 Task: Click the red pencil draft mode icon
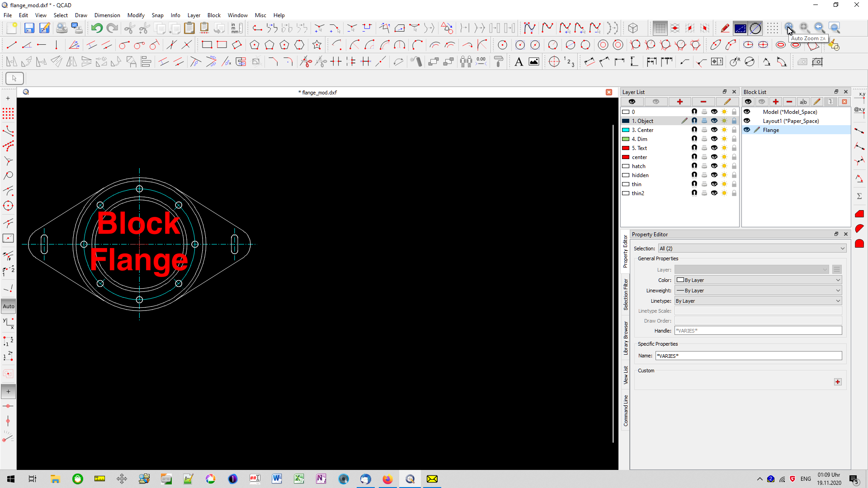[725, 28]
